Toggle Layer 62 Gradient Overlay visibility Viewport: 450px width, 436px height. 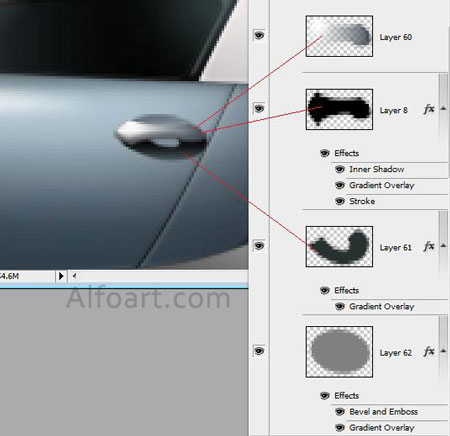point(340,428)
